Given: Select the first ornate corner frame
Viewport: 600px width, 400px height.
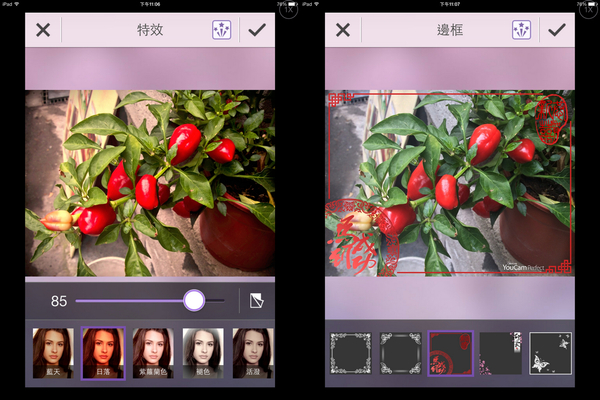Looking at the screenshot, I should click(x=351, y=353).
